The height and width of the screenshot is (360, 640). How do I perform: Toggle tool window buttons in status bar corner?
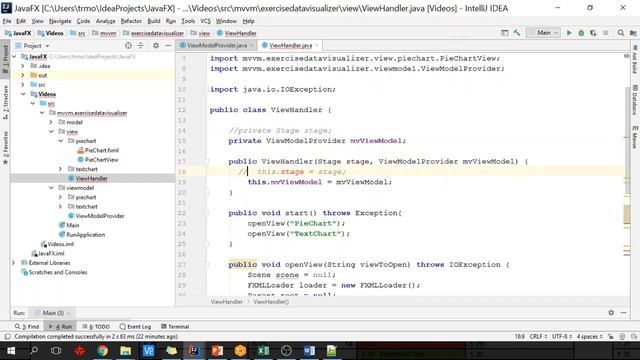coord(7,337)
